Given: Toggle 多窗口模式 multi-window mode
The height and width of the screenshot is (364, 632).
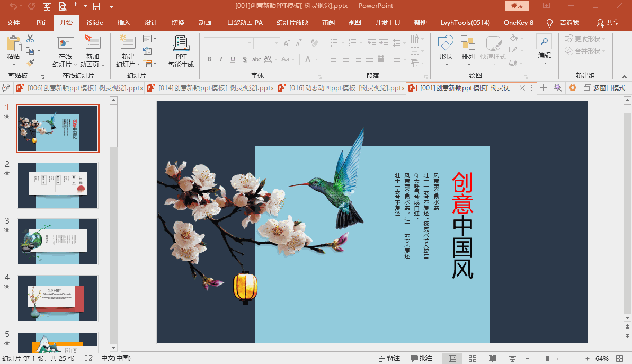Looking at the screenshot, I should (x=604, y=87).
